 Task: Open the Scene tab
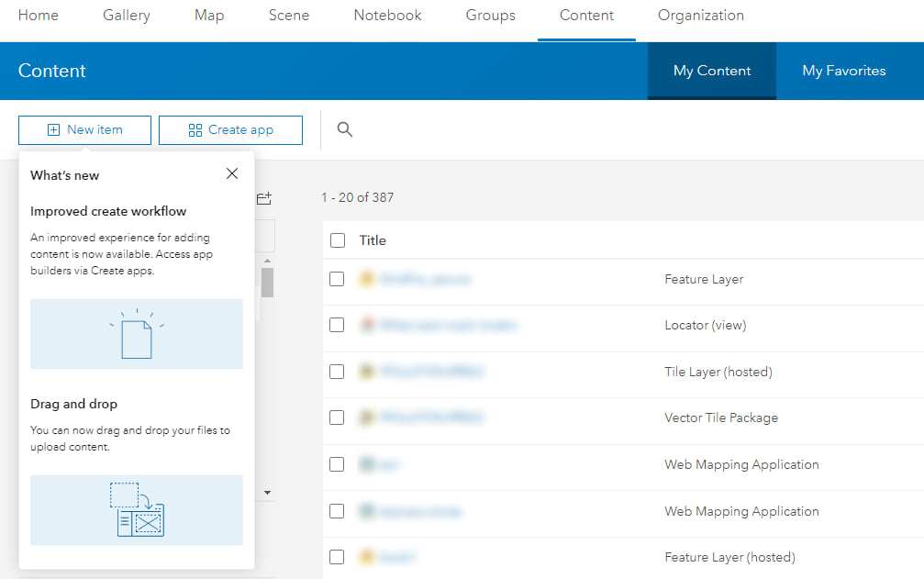point(289,16)
